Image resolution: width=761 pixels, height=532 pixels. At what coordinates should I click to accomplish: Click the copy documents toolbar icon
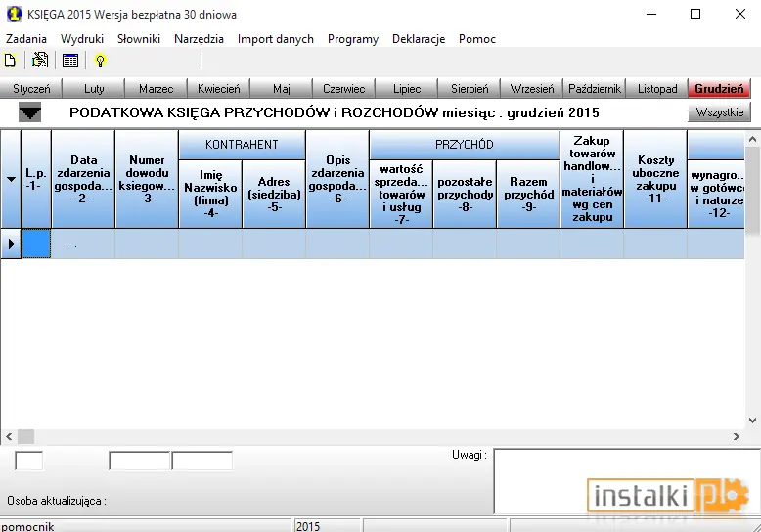point(40,61)
